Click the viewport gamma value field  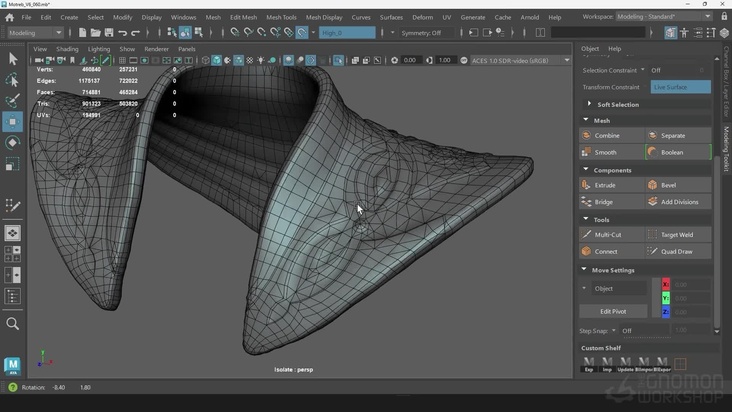(445, 60)
